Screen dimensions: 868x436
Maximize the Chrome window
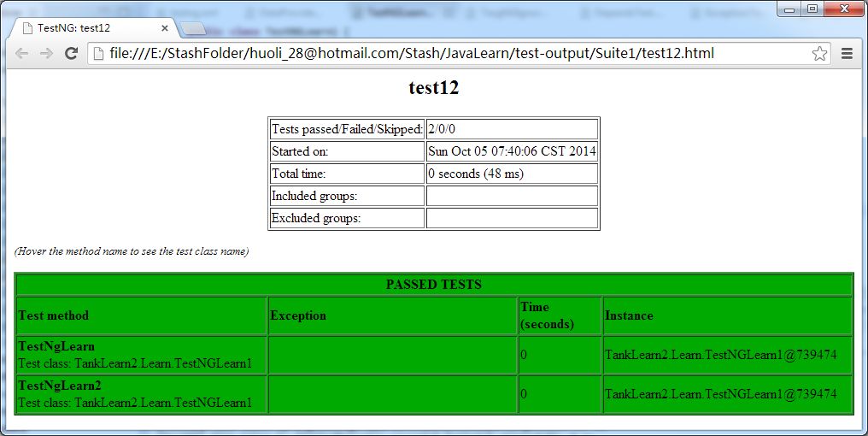coord(812,9)
